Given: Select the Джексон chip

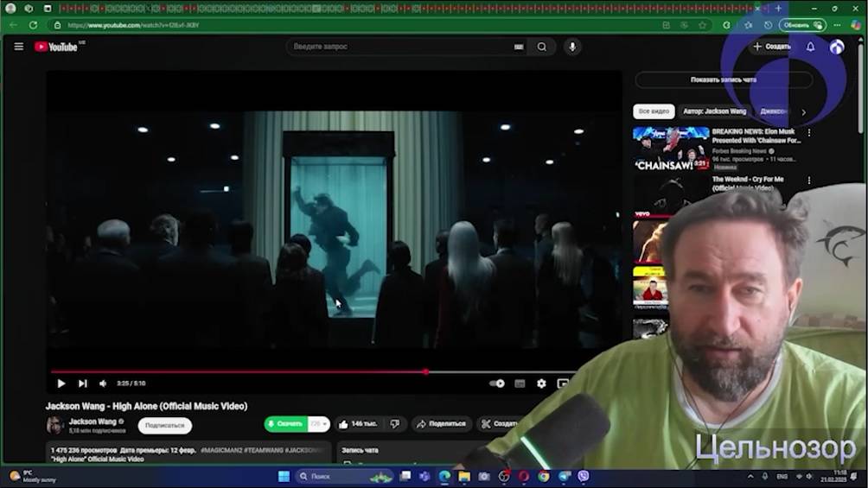Looking at the screenshot, I should pyautogui.click(x=773, y=111).
